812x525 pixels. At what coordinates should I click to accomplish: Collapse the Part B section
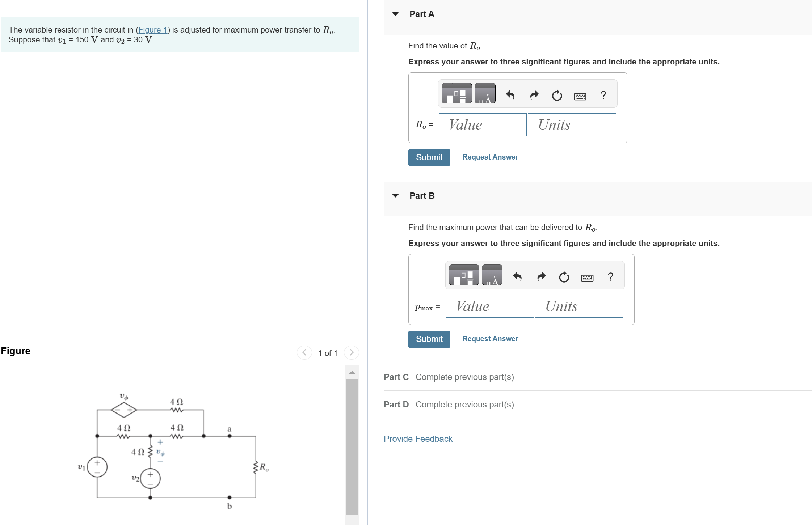coord(396,195)
